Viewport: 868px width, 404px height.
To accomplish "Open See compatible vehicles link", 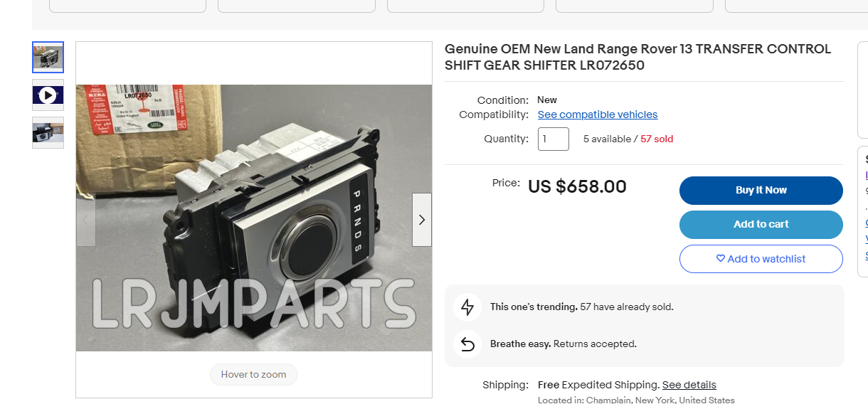I will click(x=598, y=115).
